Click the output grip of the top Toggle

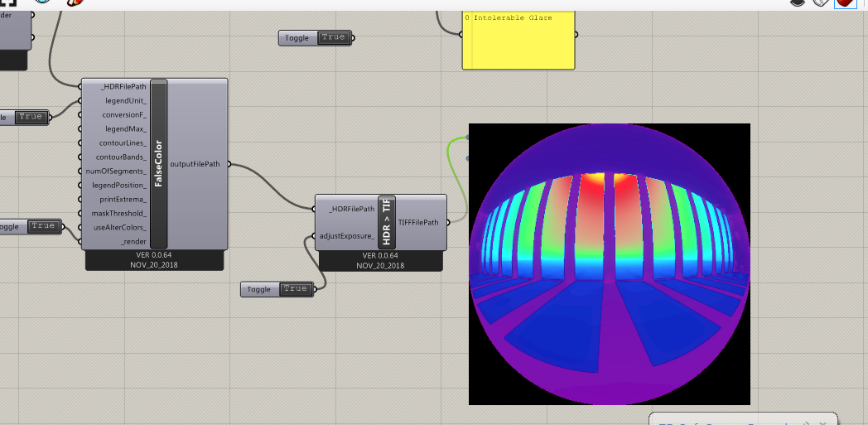[x=353, y=38]
